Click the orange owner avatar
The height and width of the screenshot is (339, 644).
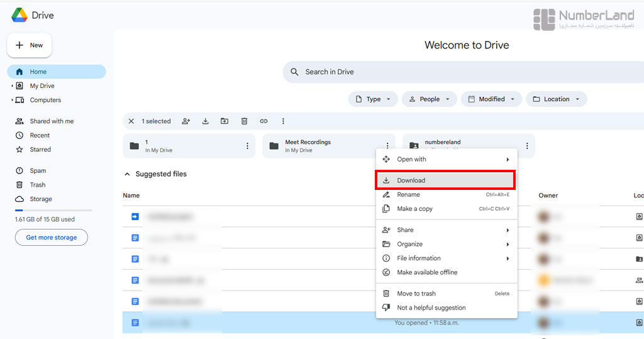coord(544,281)
